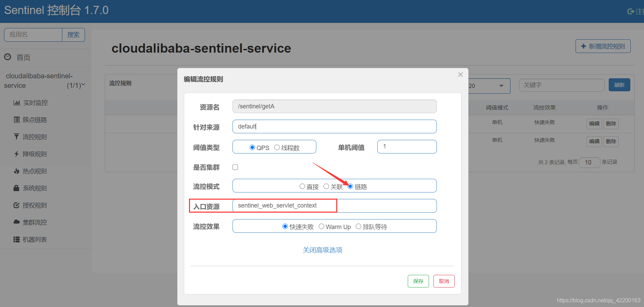644x307 pixels.
Task: Click the 搜索 button
Action: pyautogui.click(x=73, y=35)
